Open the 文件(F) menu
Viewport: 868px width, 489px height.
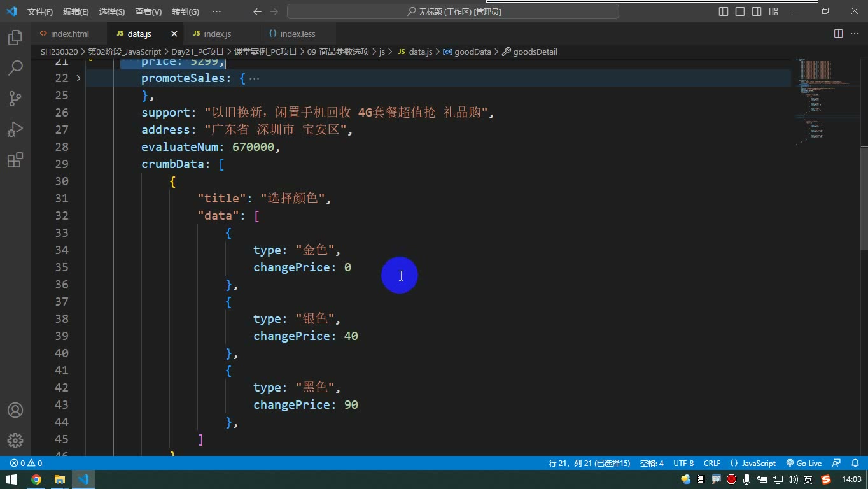40,11
